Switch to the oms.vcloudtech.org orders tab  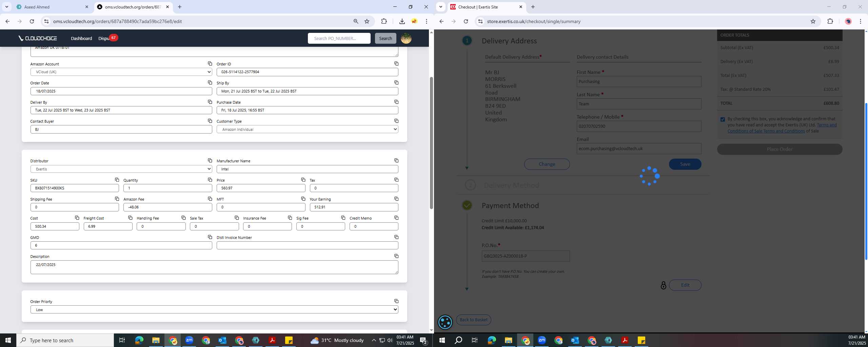pos(133,7)
